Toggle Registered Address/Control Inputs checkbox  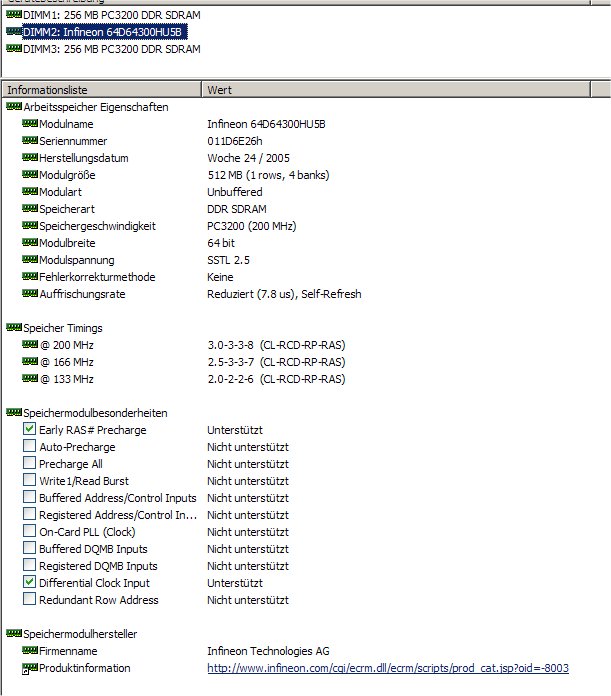(x=29, y=514)
